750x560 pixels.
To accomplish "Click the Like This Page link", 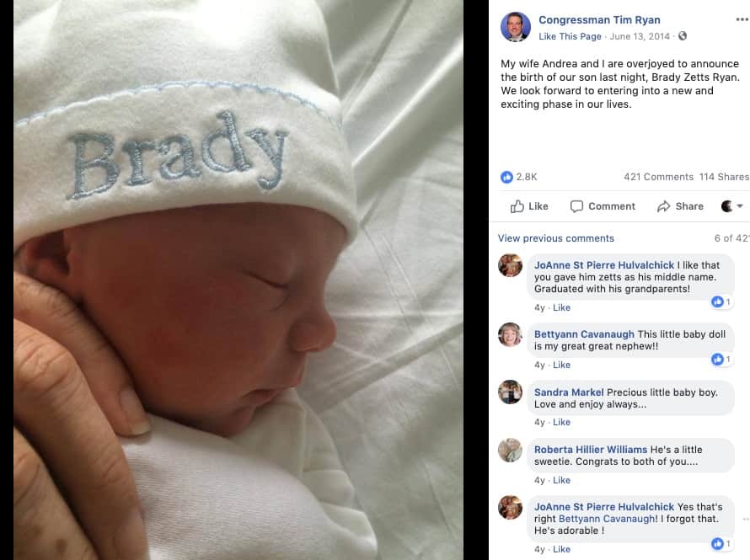I will (570, 36).
